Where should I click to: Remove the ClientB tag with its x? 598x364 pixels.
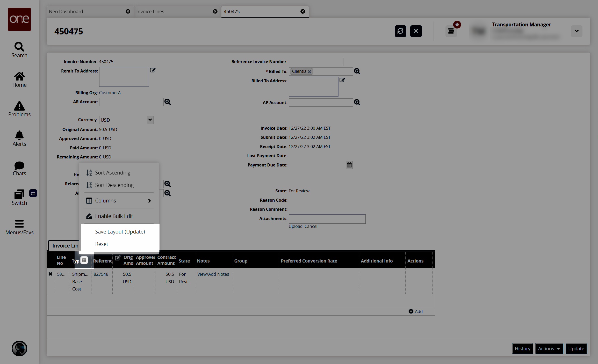pyautogui.click(x=309, y=72)
